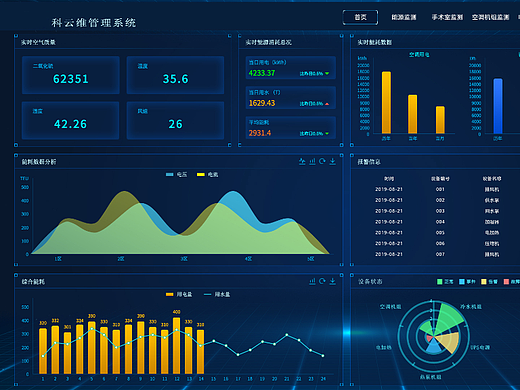Click alarm row with device number 004
520x390 pixels.
point(437,222)
